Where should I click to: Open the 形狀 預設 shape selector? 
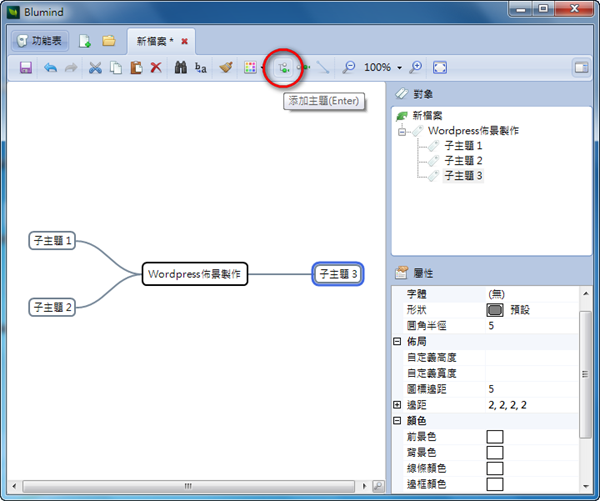tap(532, 310)
